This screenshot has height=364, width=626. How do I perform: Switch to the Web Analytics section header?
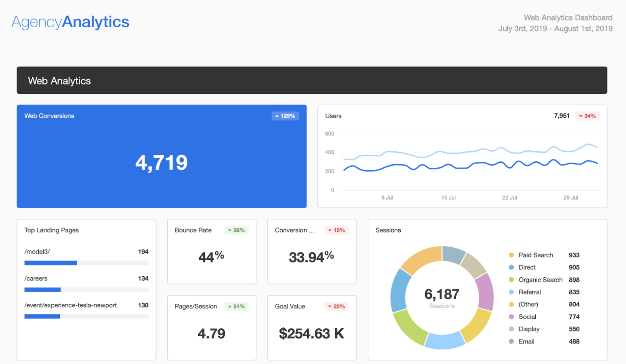[x=59, y=80]
